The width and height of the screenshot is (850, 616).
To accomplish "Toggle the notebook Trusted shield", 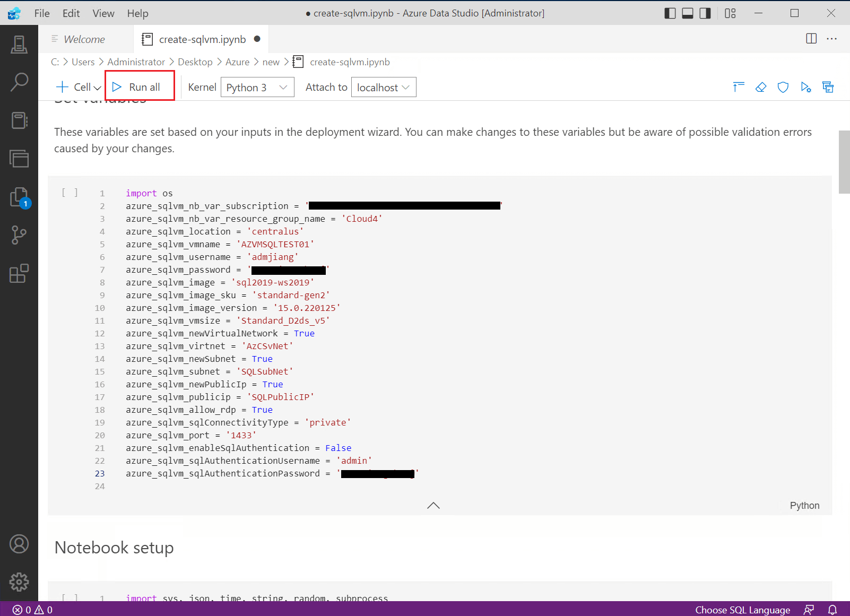I will point(783,87).
